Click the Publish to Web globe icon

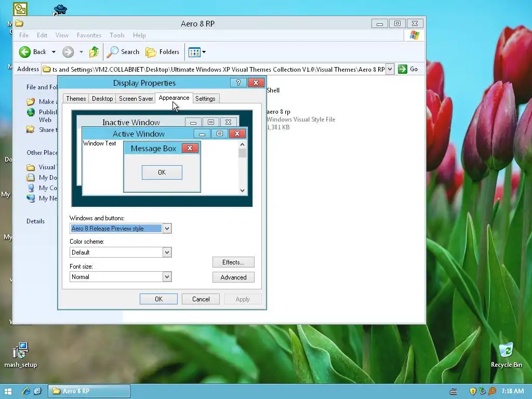pos(31,112)
